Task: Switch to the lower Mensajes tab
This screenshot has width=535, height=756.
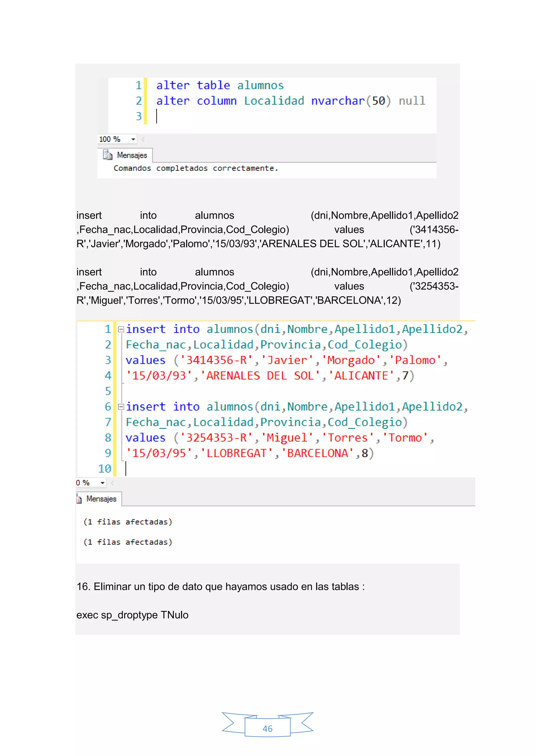Action: (x=101, y=499)
